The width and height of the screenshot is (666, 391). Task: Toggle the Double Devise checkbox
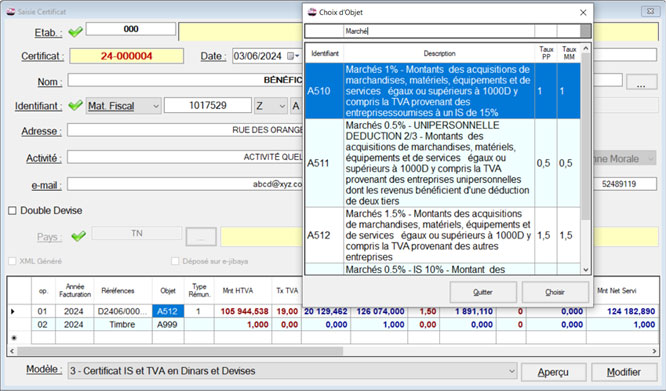12,211
